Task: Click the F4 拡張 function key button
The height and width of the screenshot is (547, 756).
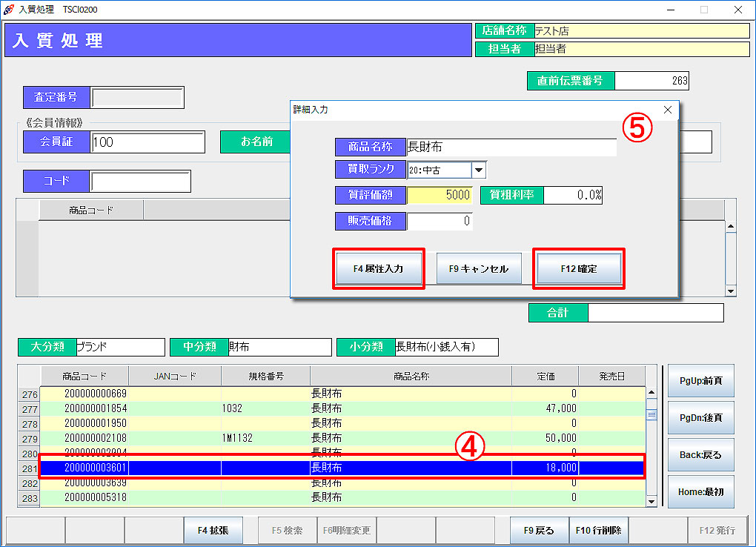Action: tap(213, 531)
